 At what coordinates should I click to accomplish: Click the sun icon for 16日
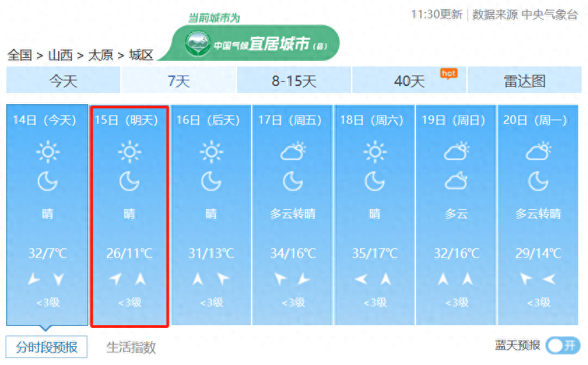(x=211, y=152)
